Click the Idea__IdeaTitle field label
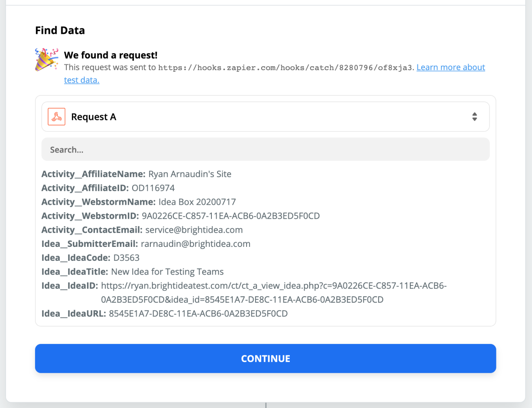The height and width of the screenshot is (408, 532). pos(75,272)
